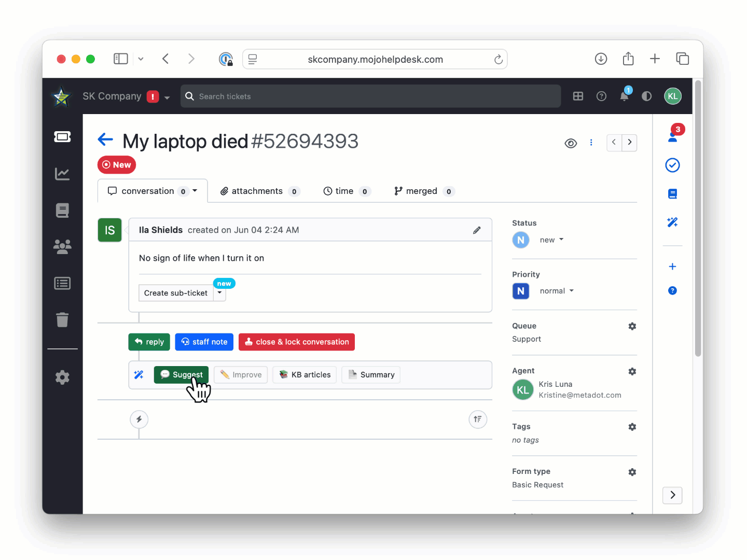Screen dimensions: 747x560
Task: Click the blue back arrow beside ticket title
Action: coord(105,139)
